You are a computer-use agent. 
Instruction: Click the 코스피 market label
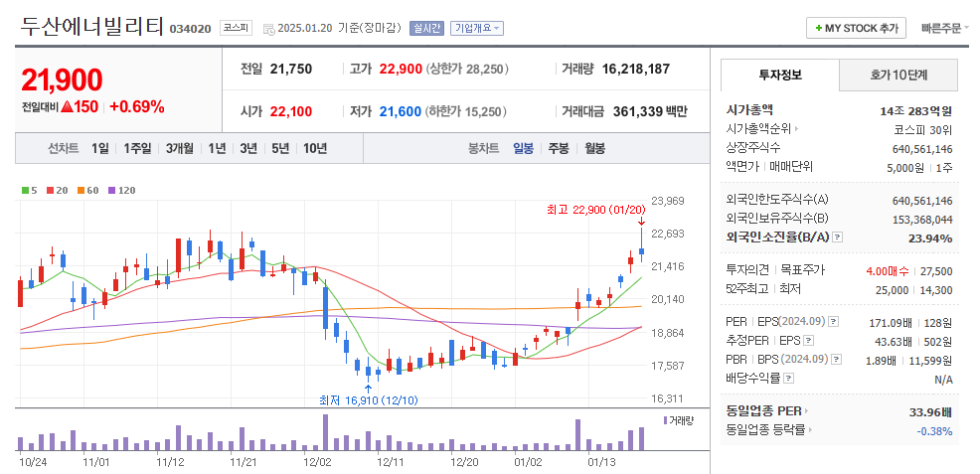236,28
